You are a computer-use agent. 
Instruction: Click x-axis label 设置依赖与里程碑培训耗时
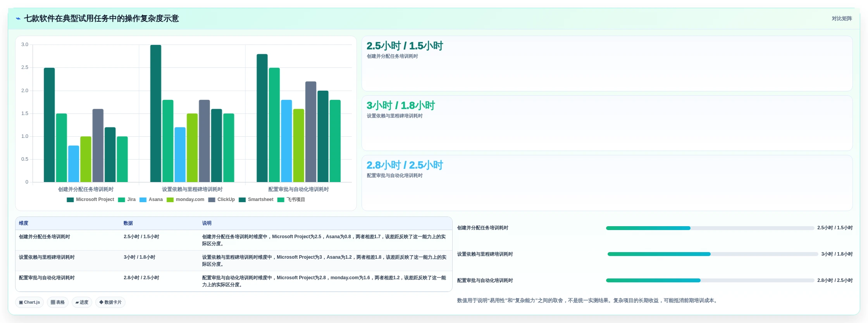point(192,189)
